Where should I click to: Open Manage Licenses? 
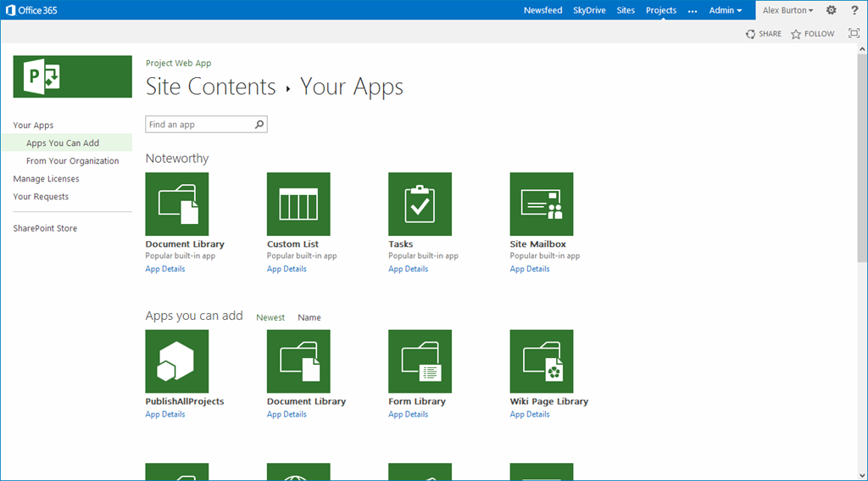tap(46, 178)
